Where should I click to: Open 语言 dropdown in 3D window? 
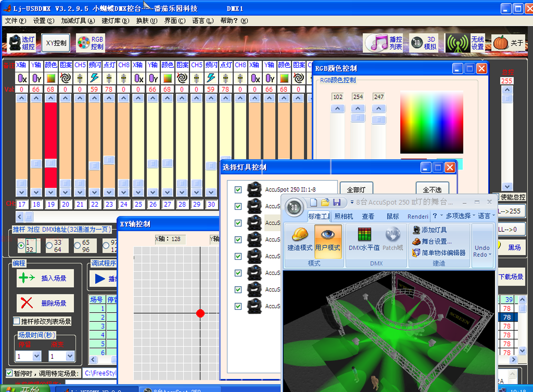(486, 216)
